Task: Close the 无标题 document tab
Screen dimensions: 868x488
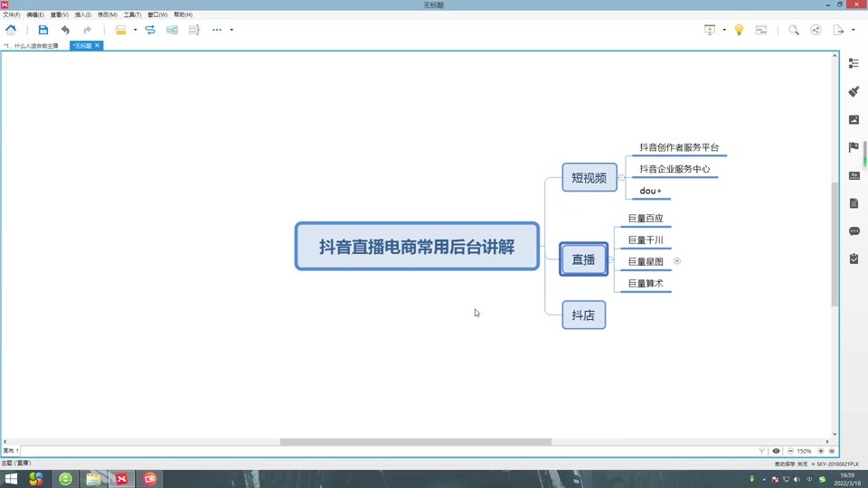Action: coord(98,45)
